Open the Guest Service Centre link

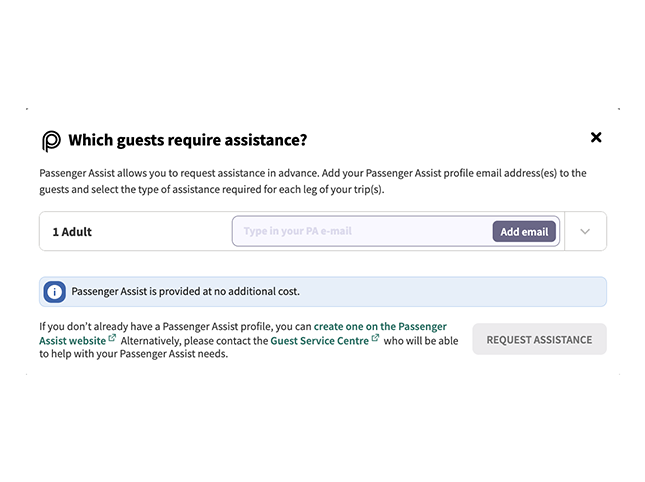pos(319,341)
